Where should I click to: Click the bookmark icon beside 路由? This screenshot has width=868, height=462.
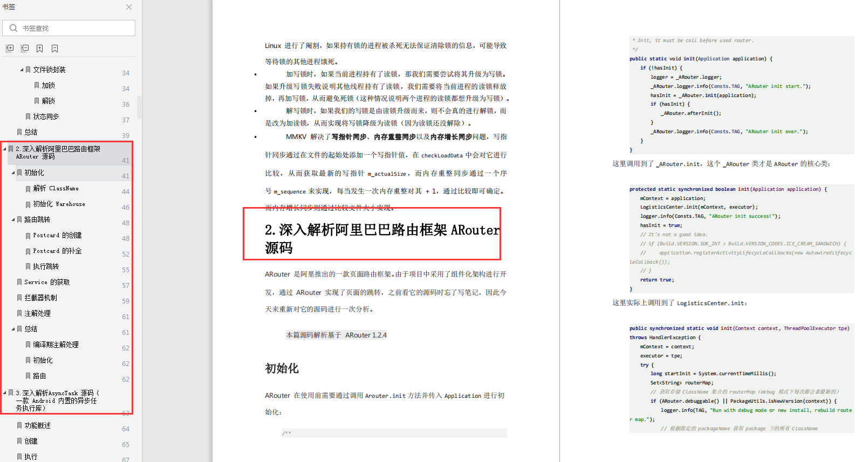click(x=28, y=376)
